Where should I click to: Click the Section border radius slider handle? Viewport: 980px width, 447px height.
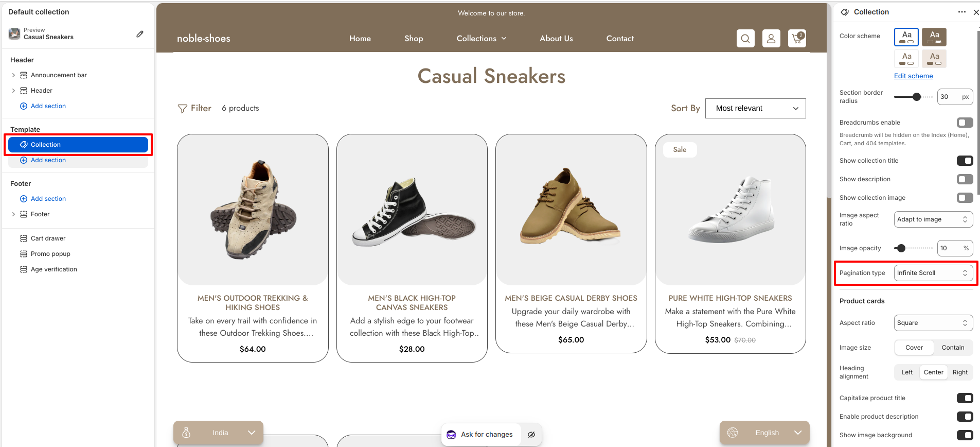[x=916, y=97]
